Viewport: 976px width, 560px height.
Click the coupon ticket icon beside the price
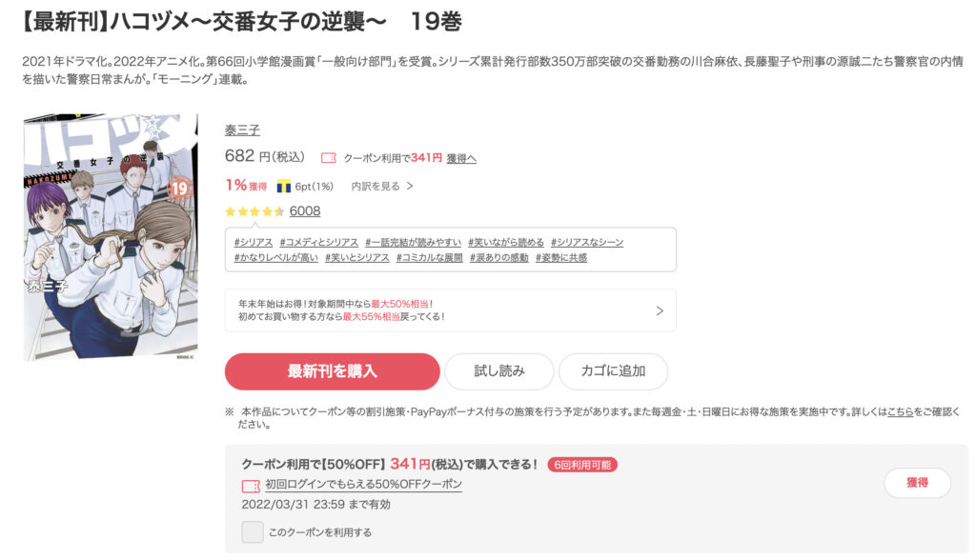click(329, 158)
